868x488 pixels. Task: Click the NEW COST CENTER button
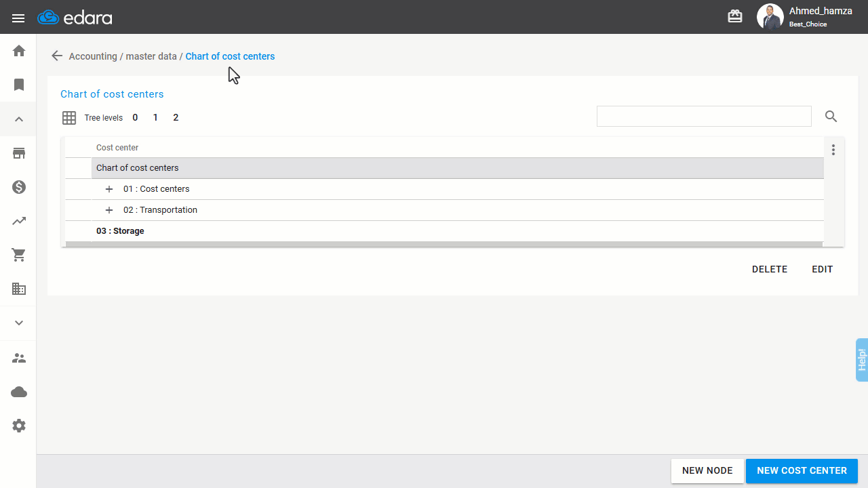pyautogui.click(x=802, y=471)
